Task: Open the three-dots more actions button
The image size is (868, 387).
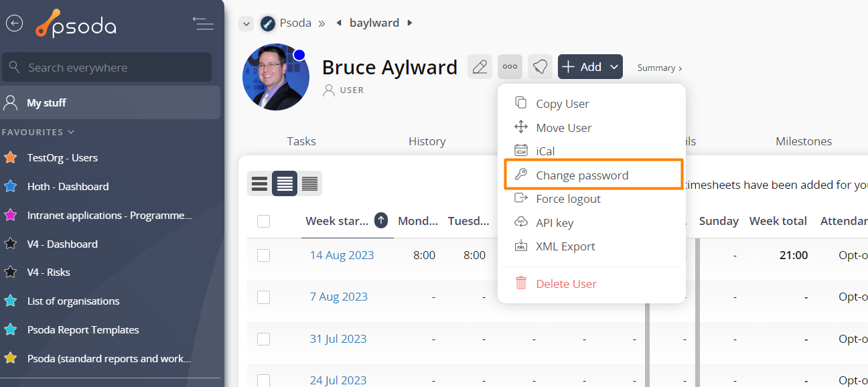Action: [x=510, y=67]
